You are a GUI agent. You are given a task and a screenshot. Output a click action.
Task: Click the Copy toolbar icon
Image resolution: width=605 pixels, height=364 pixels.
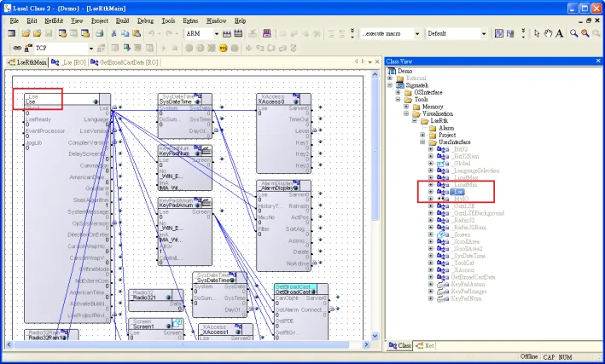[125, 33]
